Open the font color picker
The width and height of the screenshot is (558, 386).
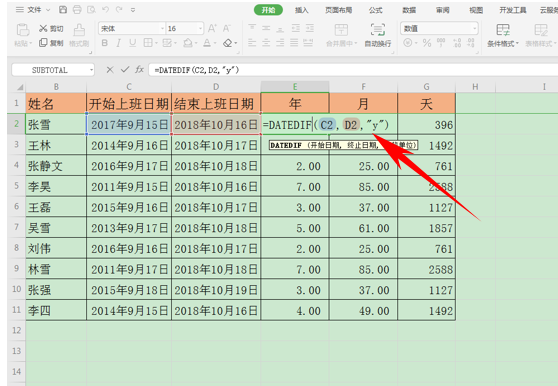(x=207, y=43)
